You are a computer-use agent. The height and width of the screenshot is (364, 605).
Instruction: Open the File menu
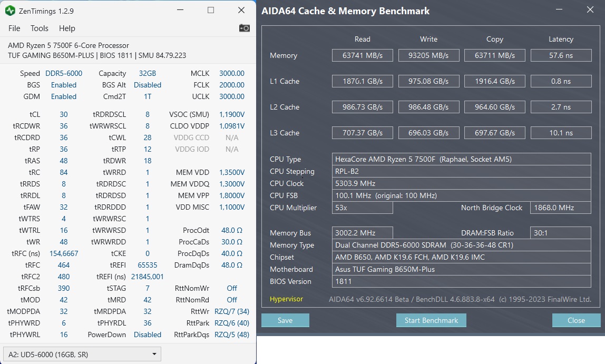tap(14, 28)
